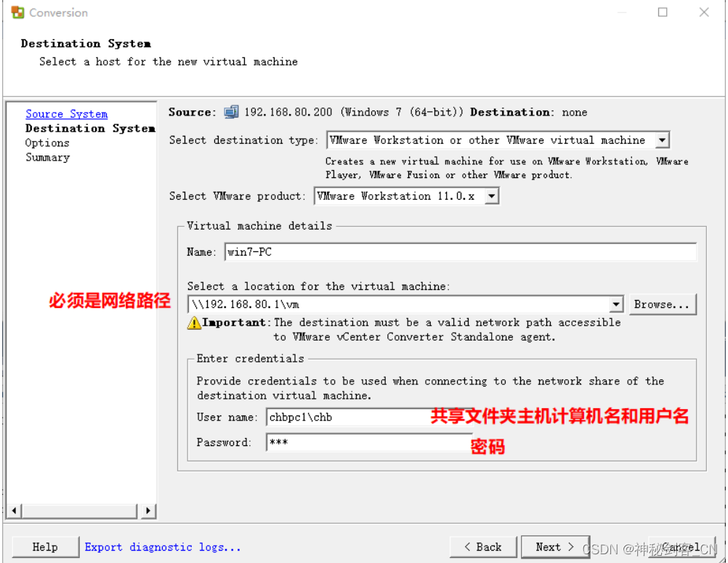Image resolution: width=728 pixels, height=563 pixels.
Task: Click the source computer icon beside 192.168.80.200
Action: (x=231, y=112)
